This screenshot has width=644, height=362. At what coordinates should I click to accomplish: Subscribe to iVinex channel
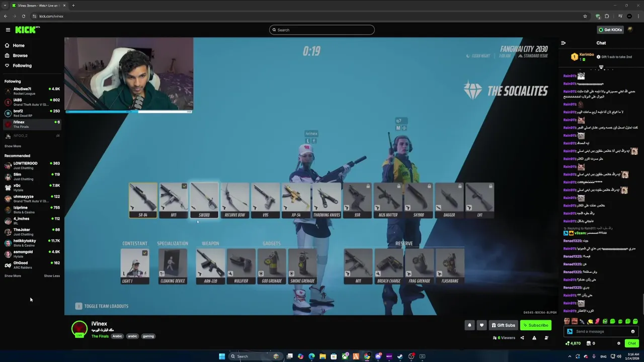coord(535,325)
